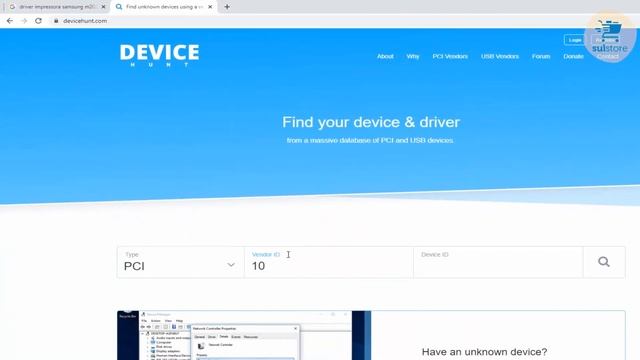Click the Login button
The height and width of the screenshot is (360, 640).
[575, 40]
